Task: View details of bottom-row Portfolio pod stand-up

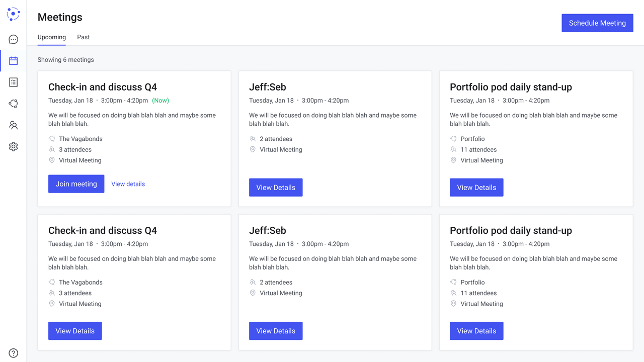Action: 476,331
